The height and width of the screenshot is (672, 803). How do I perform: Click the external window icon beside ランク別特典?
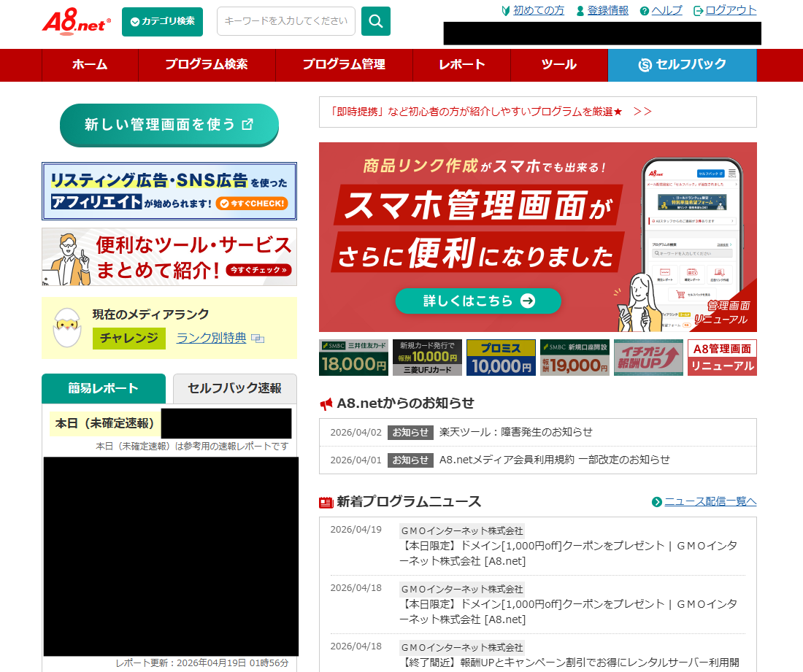point(258,339)
